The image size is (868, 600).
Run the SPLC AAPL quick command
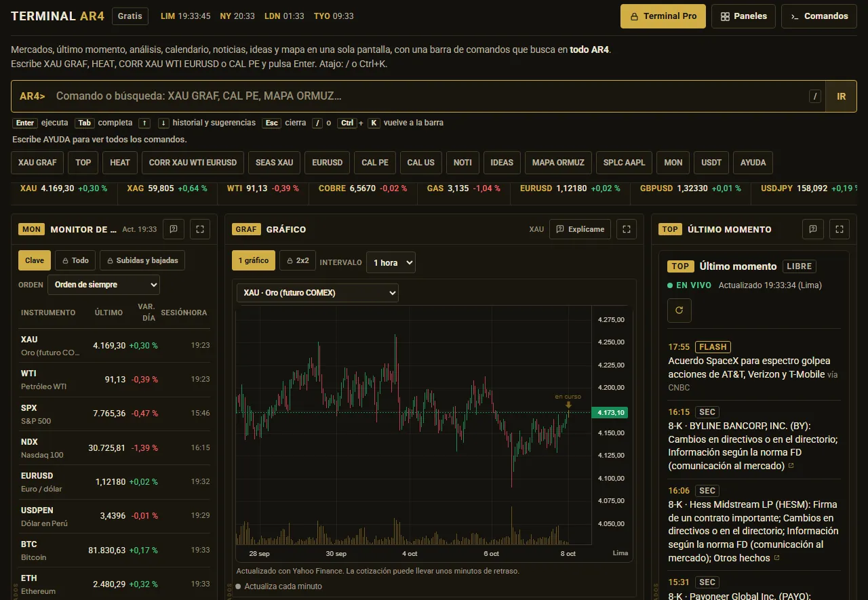(625, 163)
